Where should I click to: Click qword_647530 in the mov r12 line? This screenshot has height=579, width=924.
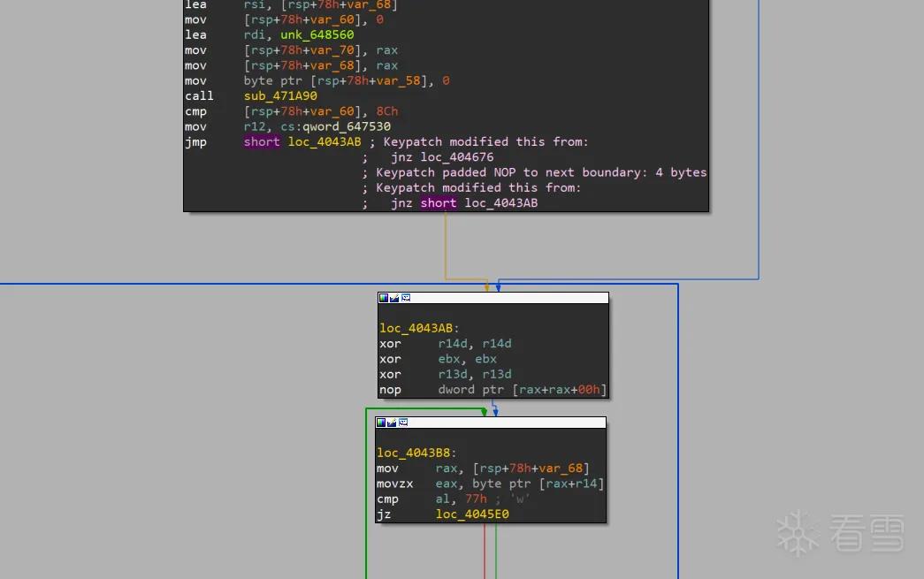pos(347,126)
